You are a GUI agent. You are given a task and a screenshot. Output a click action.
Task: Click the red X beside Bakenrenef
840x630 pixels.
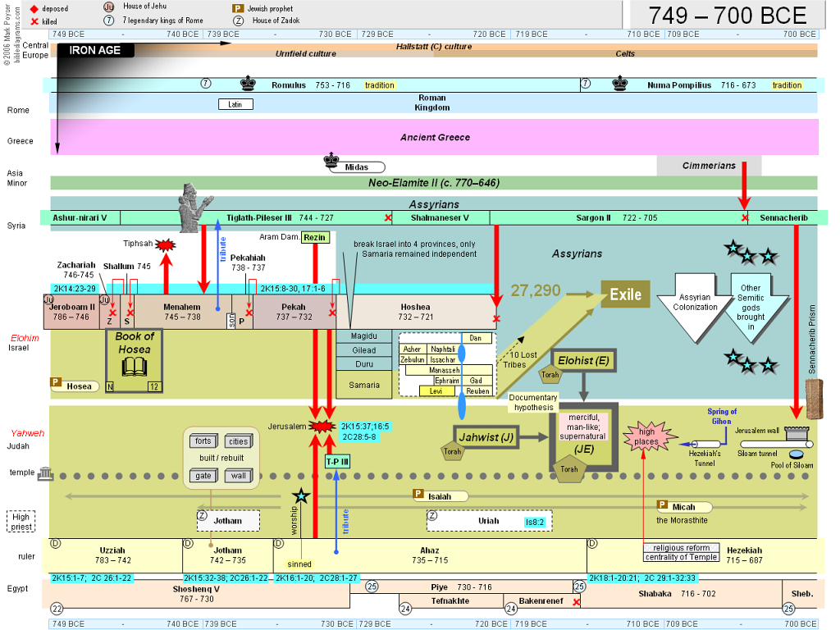click(x=577, y=602)
